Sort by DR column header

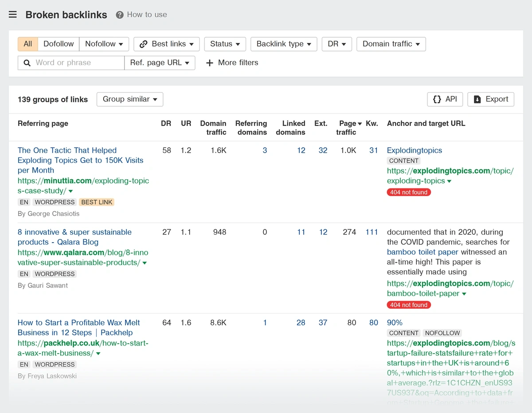click(166, 123)
